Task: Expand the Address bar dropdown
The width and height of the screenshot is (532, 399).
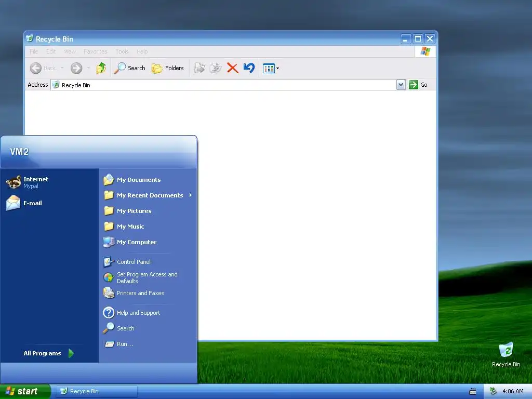Action: (x=401, y=85)
